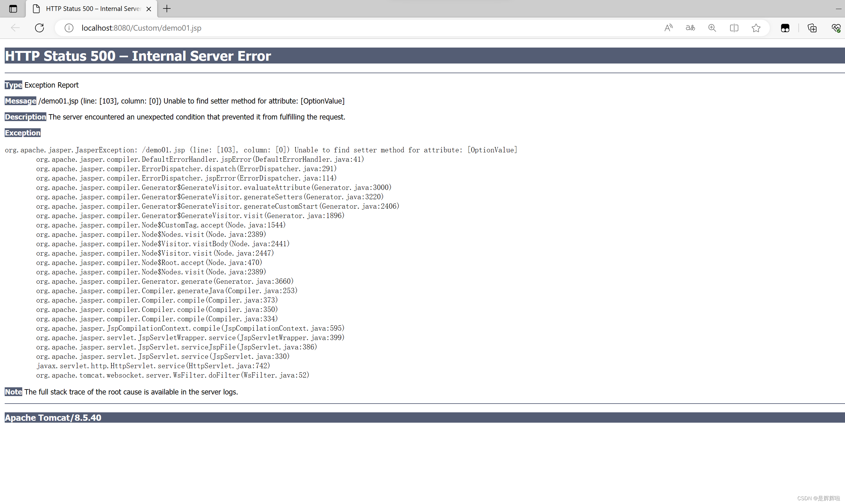Minimize the browser window
This screenshot has height=504, width=845.
[838, 9]
